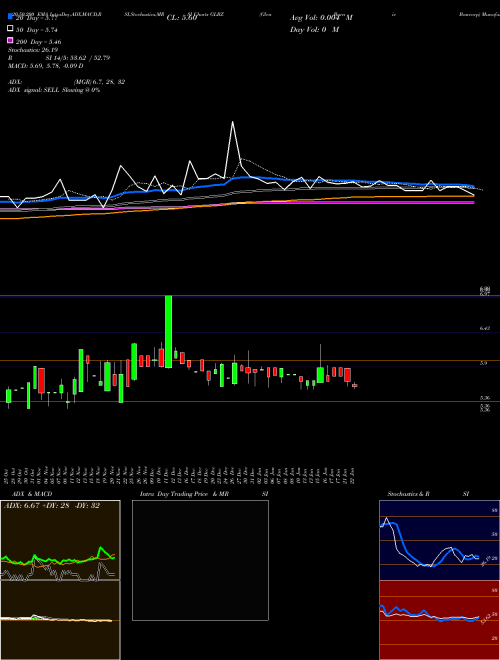Click the 'CL: 5.60' closing price label
The width and height of the screenshot is (500, 660).
(182, 18)
